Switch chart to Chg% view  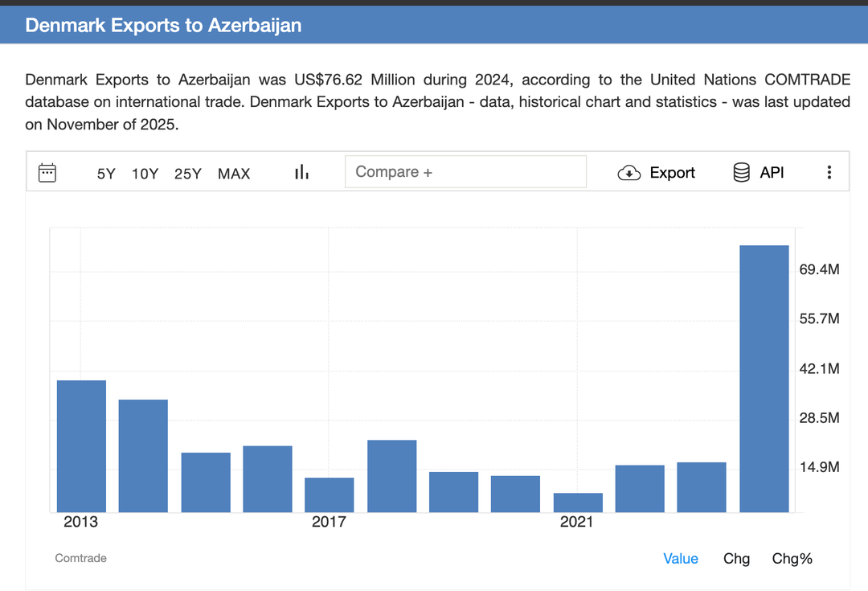click(x=792, y=558)
